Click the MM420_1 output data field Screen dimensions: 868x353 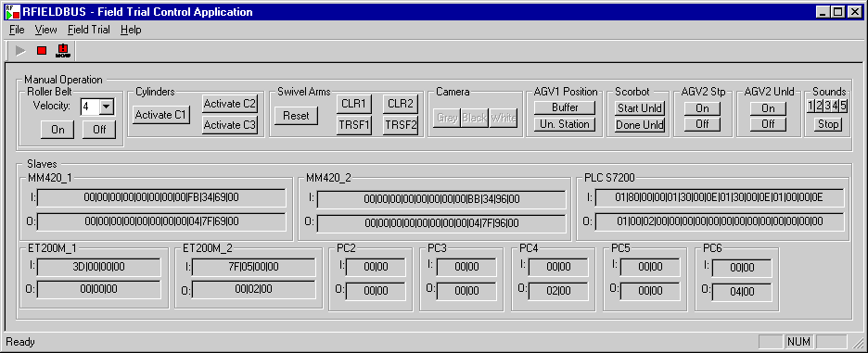pos(161,221)
